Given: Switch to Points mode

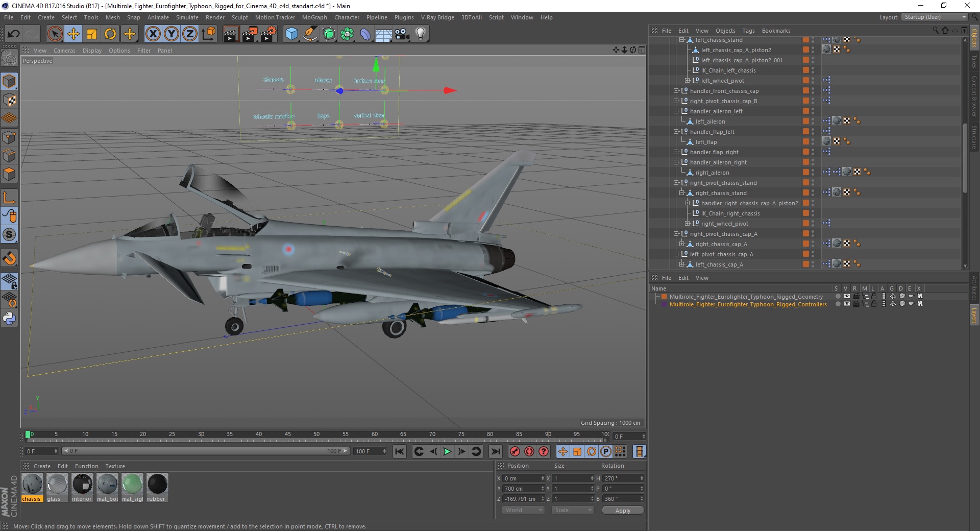Looking at the screenshot, I should coord(9,137).
